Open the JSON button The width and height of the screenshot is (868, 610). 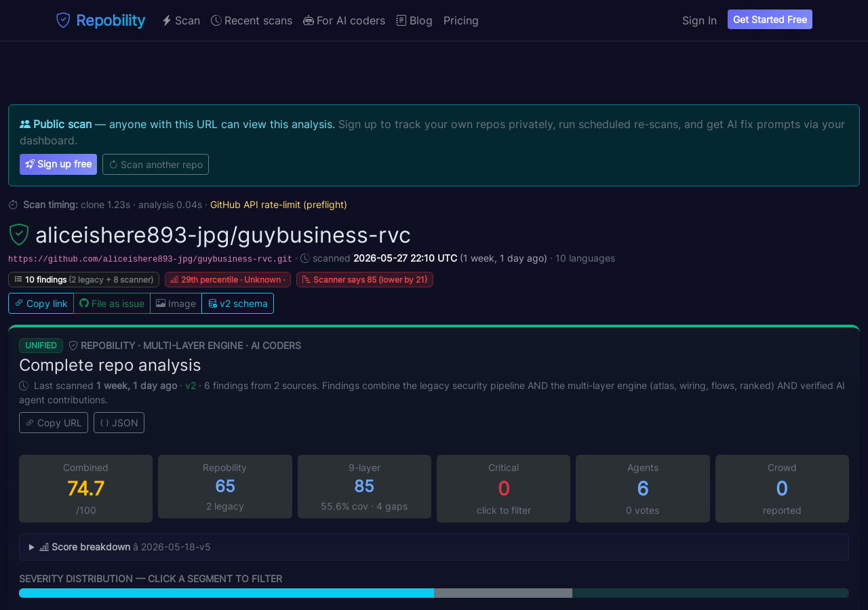click(x=119, y=422)
